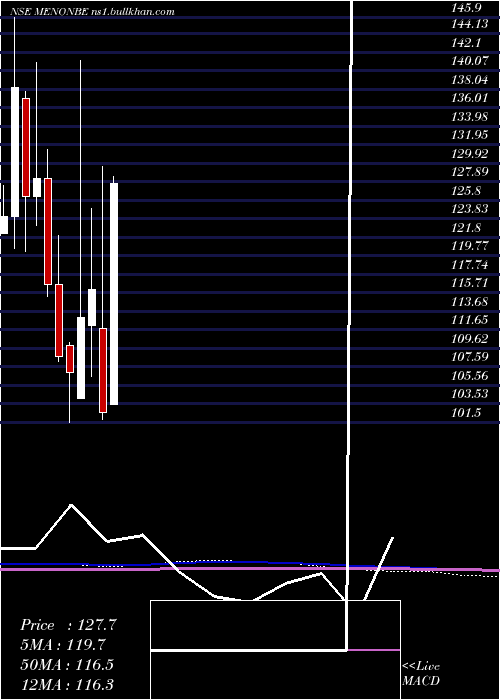The height and width of the screenshot is (700, 500).
Task: Select the 125.8 price axis label
Action: click(466, 191)
